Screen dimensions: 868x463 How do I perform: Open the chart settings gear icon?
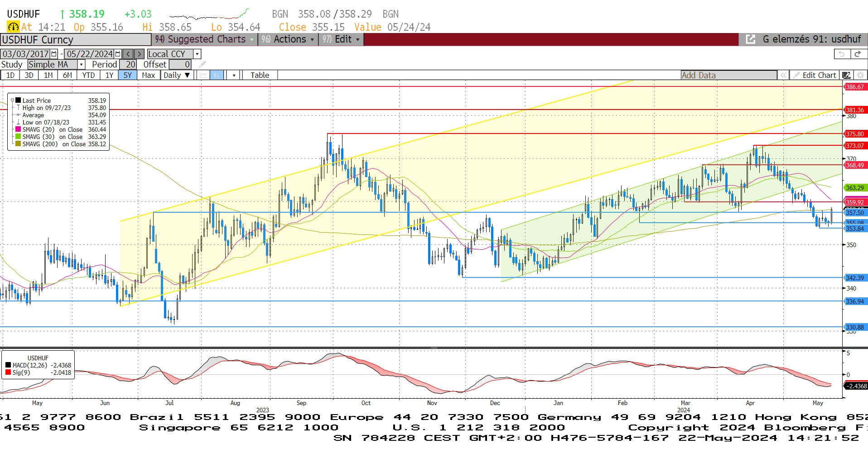860,75
